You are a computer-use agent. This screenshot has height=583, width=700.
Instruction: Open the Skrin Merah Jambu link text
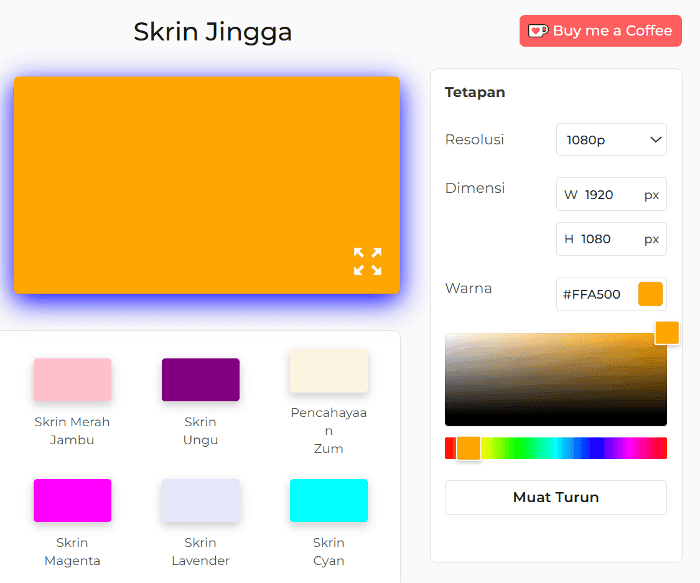pyautogui.click(x=72, y=431)
